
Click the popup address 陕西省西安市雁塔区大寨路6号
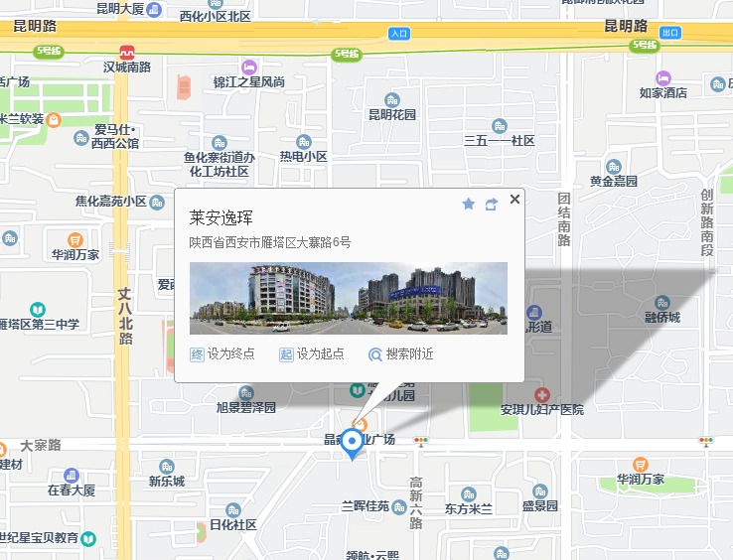(x=270, y=242)
